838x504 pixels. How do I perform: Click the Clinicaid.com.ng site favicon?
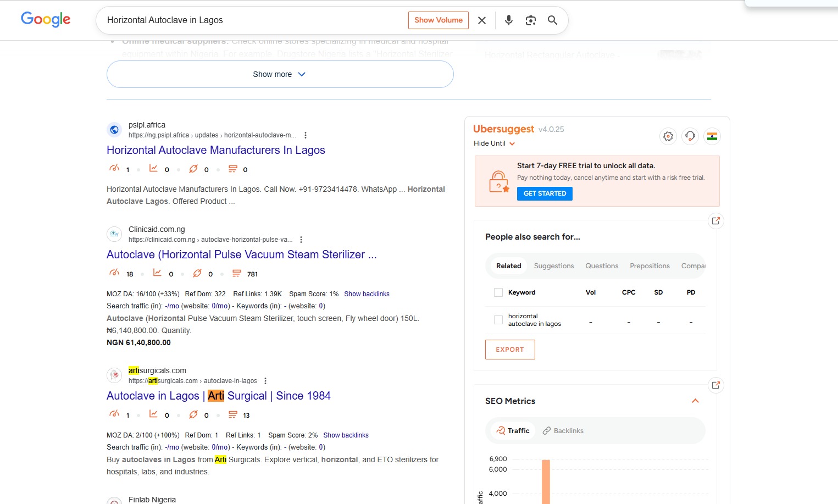click(114, 234)
